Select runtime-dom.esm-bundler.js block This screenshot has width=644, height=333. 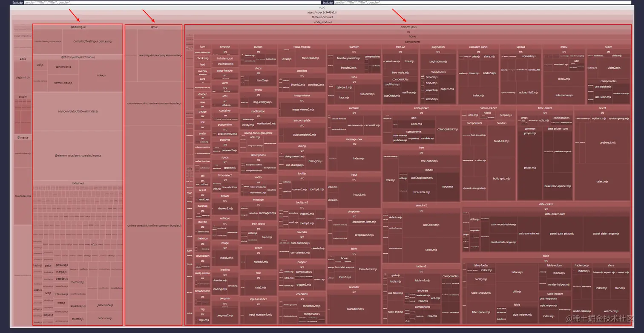(154, 104)
